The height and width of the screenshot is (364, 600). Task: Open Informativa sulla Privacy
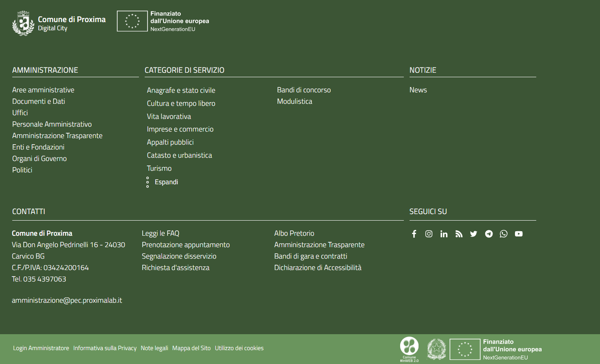(x=105, y=348)
